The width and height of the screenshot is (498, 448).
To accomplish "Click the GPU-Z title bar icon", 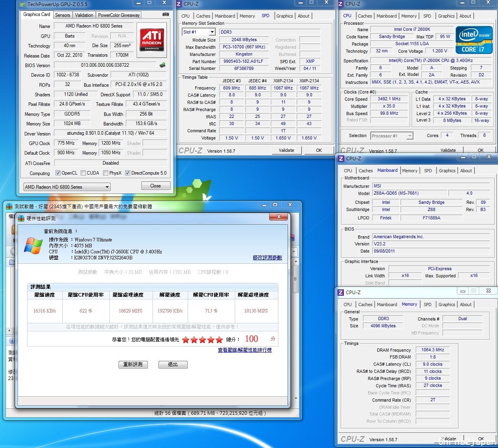I will click(x=23, y=4).
